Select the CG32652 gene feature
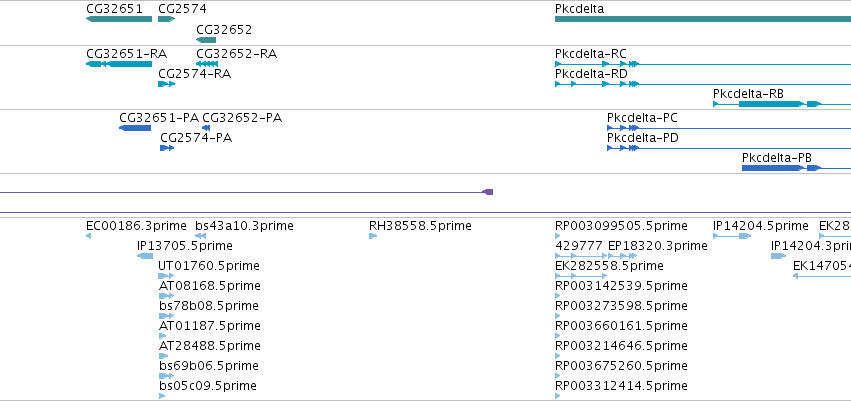The height and width of the screenshot is (401, 851). 206,40
